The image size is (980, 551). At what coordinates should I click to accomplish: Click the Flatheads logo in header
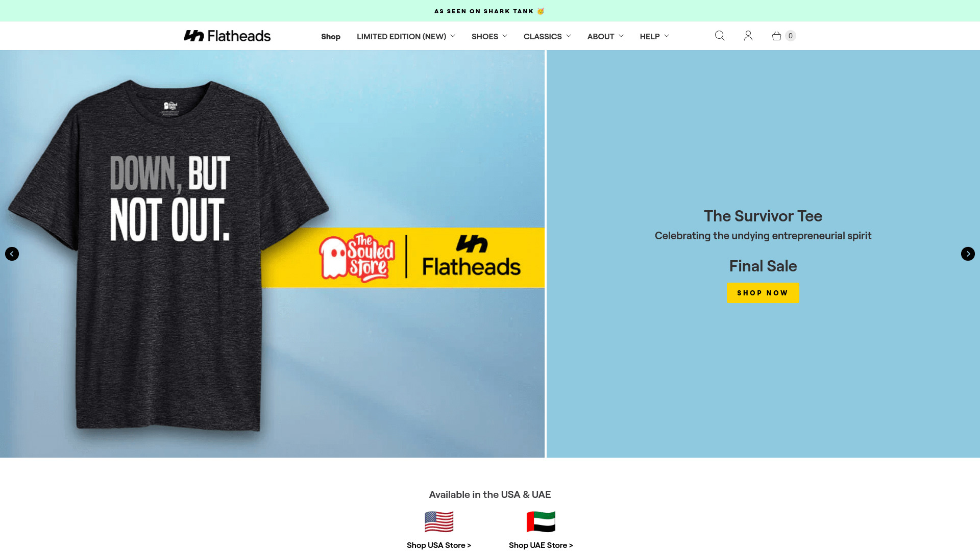pos(227,36)
